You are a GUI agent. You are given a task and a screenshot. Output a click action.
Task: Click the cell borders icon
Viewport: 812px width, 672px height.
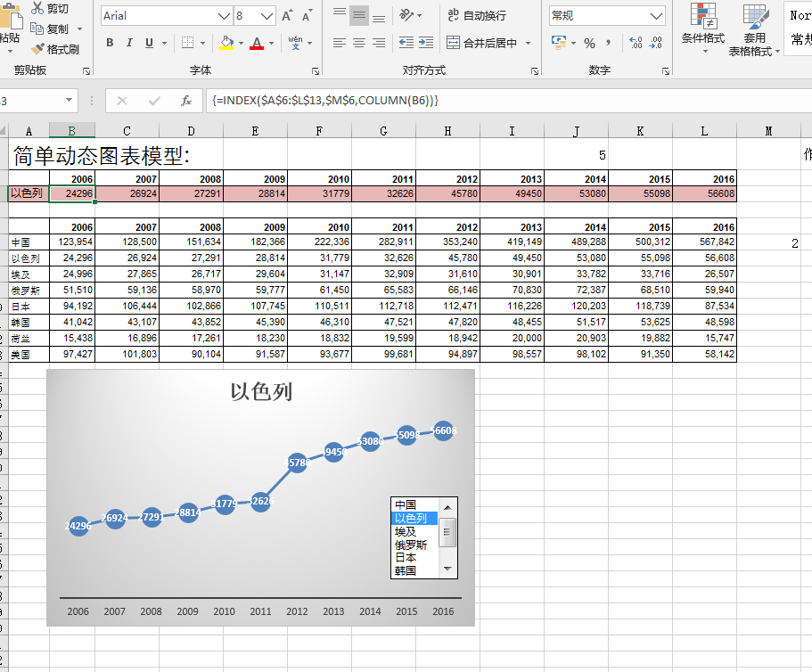pos(187,43)
